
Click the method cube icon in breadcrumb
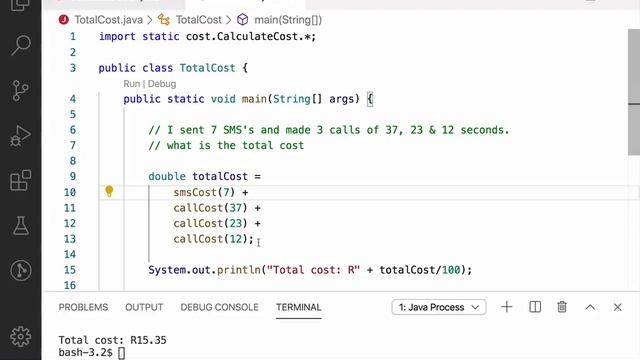pos(243,20)
